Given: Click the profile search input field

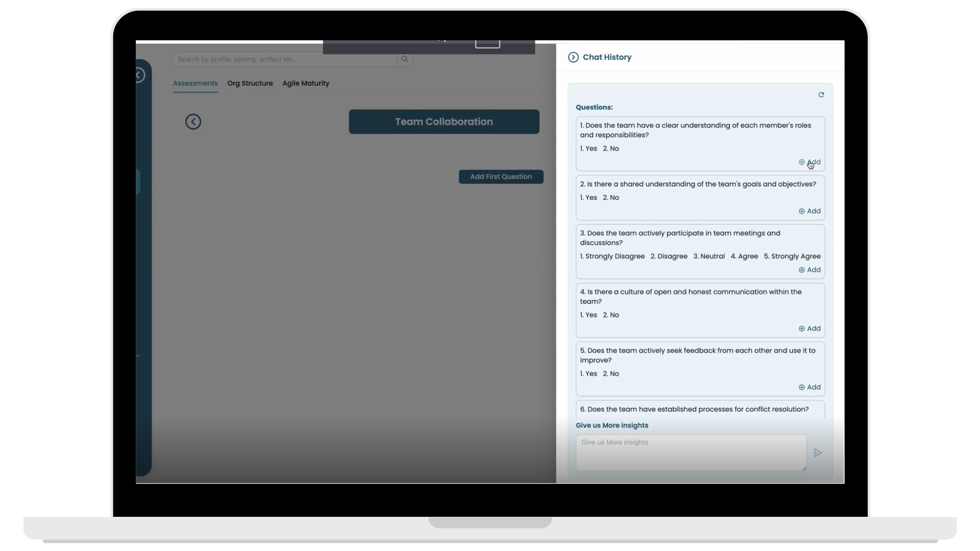Looking at the screenshot, I should coord(284,59).
